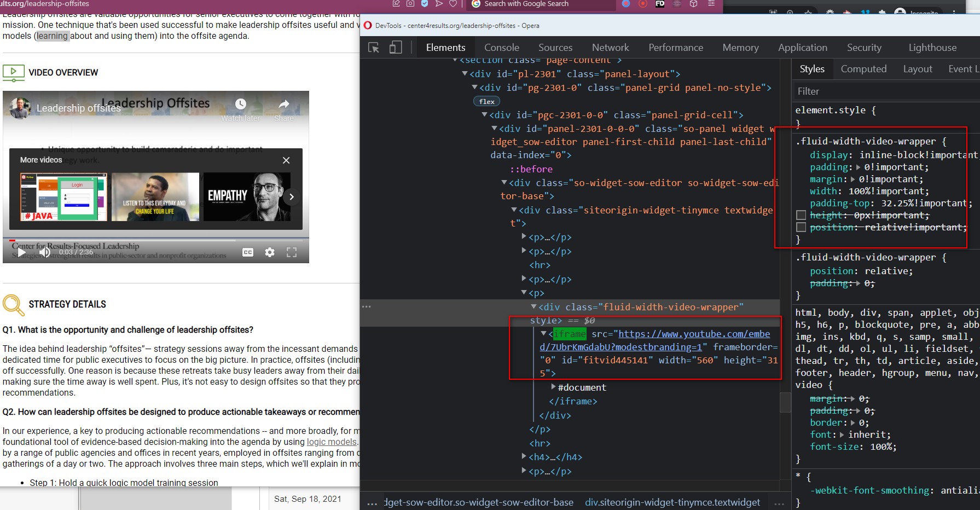Expand the margin: 0!important shorthand
Screen dimensions: 980x510
point(853,179)
